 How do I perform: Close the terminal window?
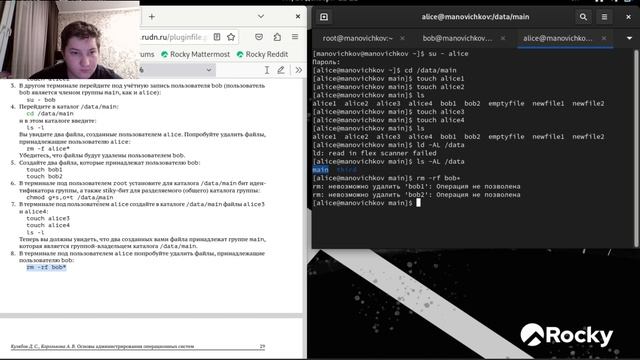click(x=628, y=17)
